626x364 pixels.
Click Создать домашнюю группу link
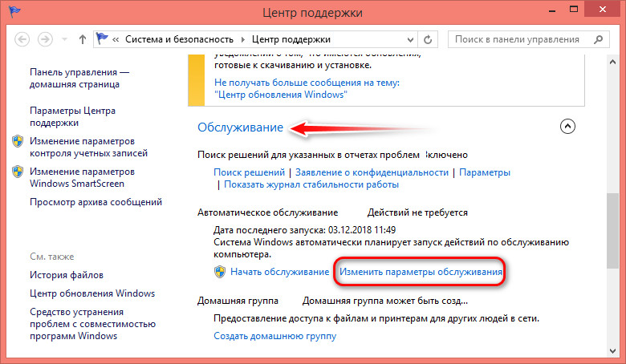click(x=275, y=336)
